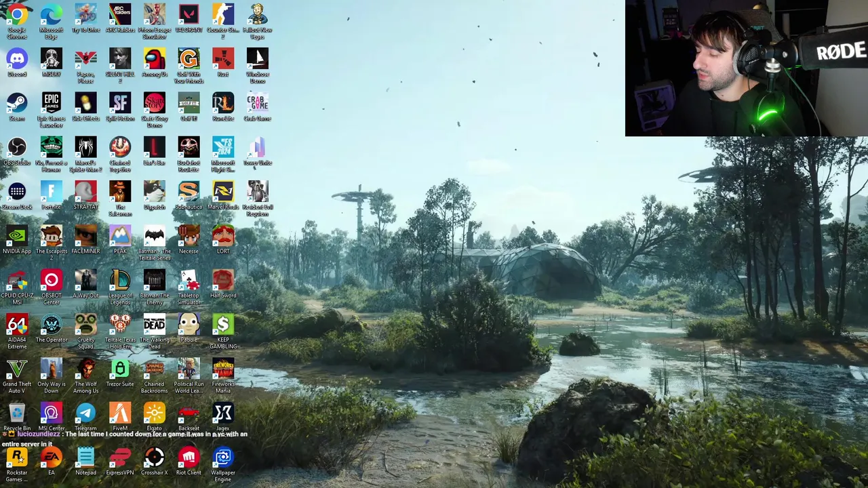Select the Rust game shortcut

tap(223, 59)
